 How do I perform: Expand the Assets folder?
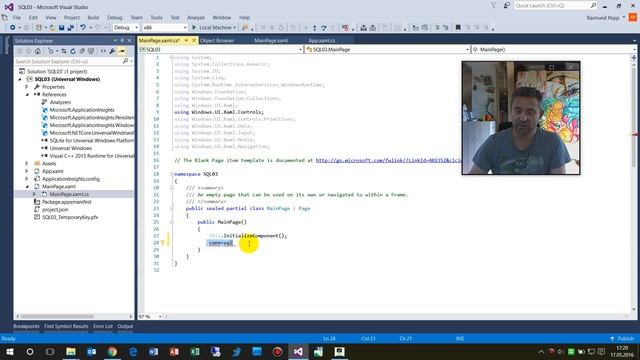[27, 163]
